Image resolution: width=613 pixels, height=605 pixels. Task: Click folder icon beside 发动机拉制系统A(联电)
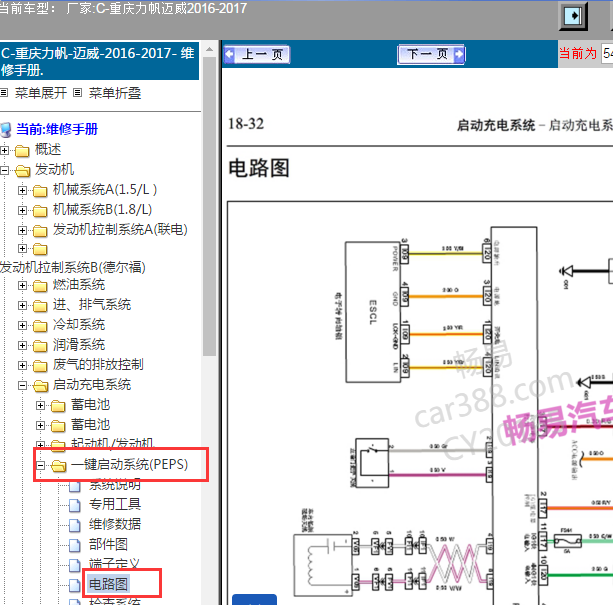[x=40, y=231]
